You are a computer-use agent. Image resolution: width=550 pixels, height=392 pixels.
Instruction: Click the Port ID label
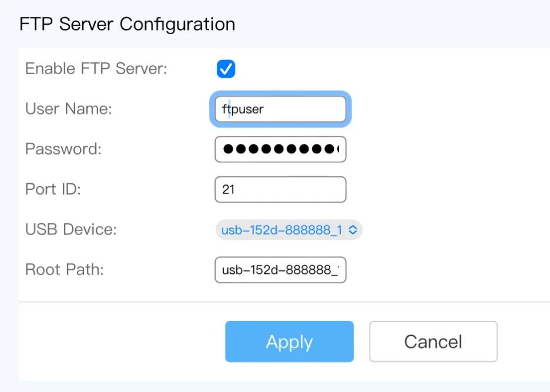pos(53,189)
